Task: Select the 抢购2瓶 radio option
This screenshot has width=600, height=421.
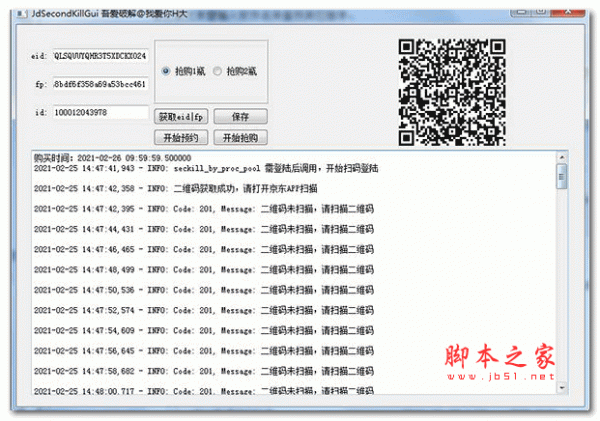Action: (235, 71)
